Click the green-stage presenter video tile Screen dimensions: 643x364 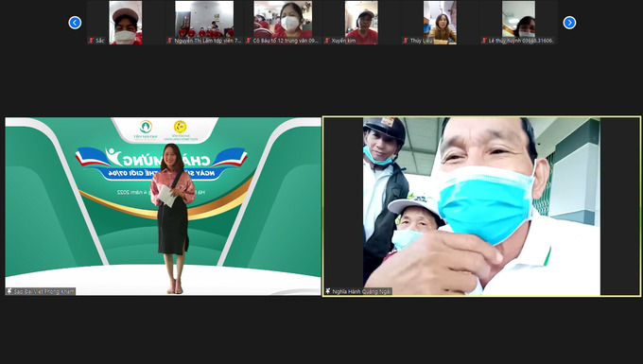coord(164,206)
